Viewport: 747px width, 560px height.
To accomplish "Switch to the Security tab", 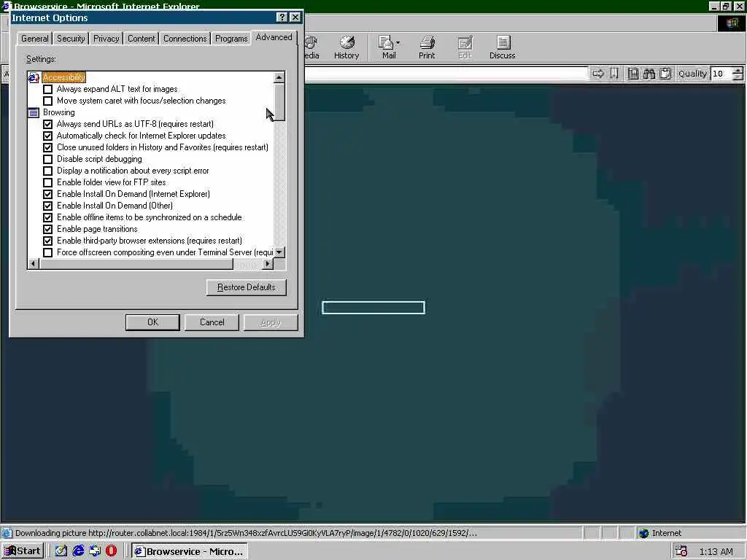I will pos(71,39).
